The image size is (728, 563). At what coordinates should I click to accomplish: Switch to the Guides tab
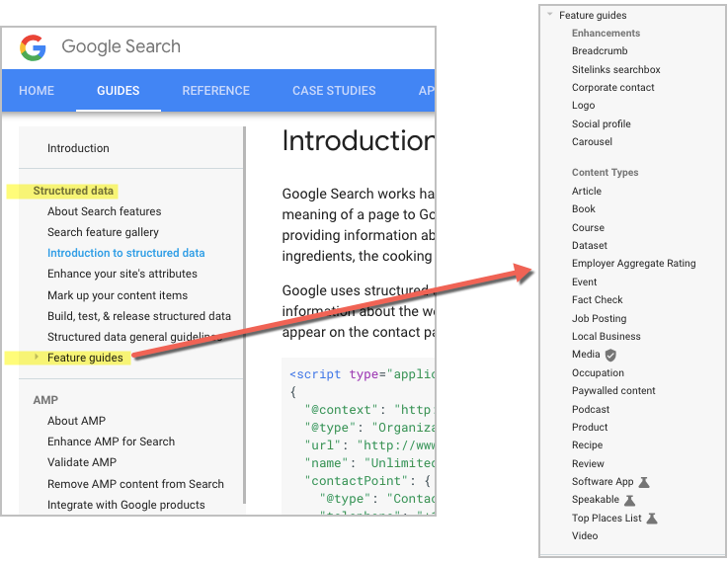pos(118,91)
